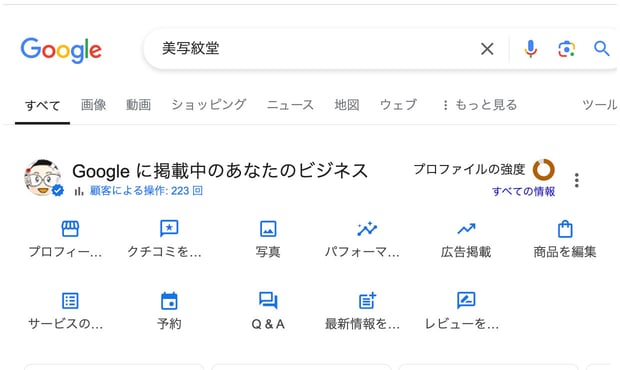Click the プロファイルの強度 label
Screen dimensions: 620x370
469,170
